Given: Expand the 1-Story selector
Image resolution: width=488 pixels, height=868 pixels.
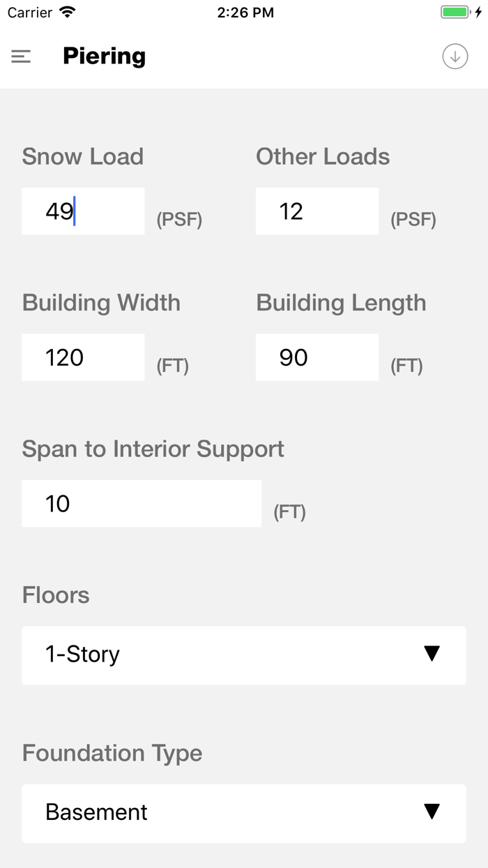Looking at the screenshot, I should 243,654.
